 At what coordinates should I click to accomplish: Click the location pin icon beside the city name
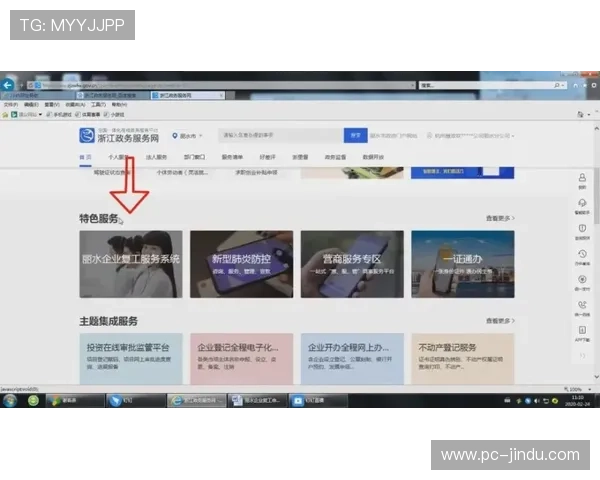tap(175, 136)
